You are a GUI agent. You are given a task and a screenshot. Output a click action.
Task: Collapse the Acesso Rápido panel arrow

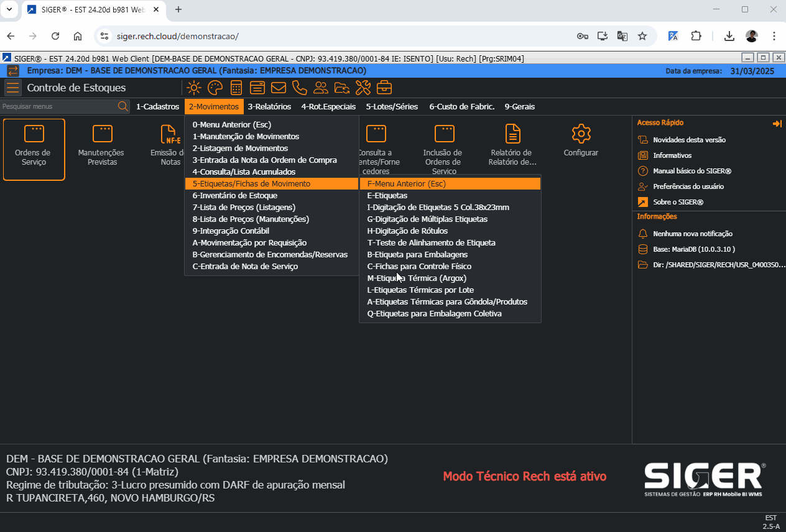pyautogui.click(x=777, y=124)
